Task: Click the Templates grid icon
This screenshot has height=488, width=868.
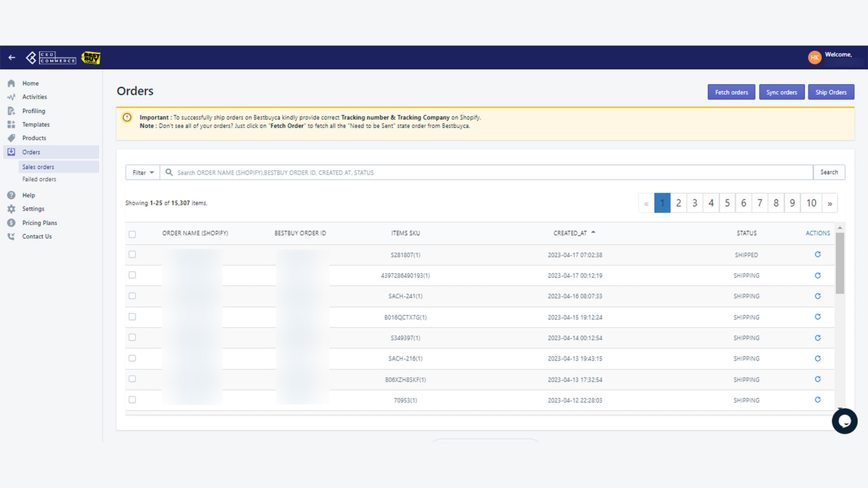Action: pyautogui.click(x=12, y=124)
